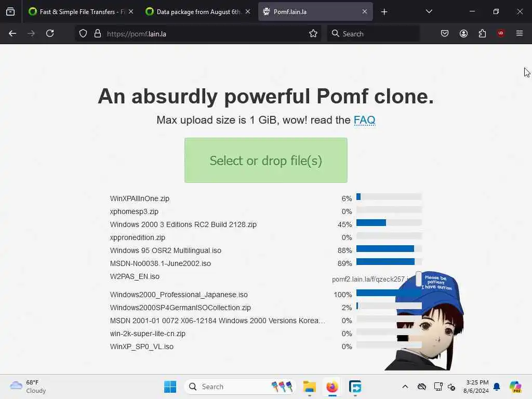Click MSDN 2001-01 0072 Korea file name
The height and width of the screenshot is (399, 532).
tap(218, 321)
